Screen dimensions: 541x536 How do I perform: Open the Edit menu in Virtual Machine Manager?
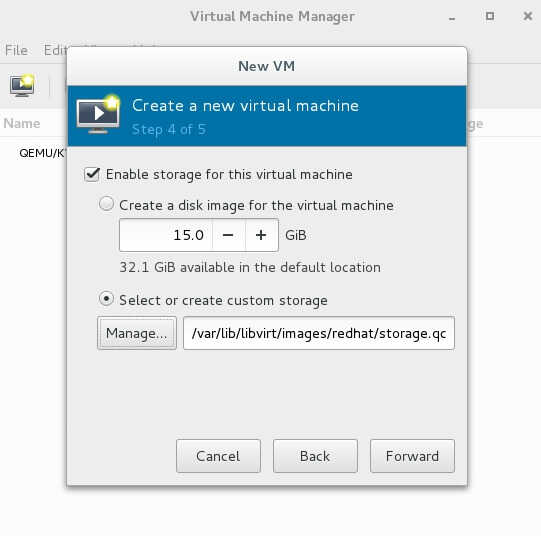(55, 50)
